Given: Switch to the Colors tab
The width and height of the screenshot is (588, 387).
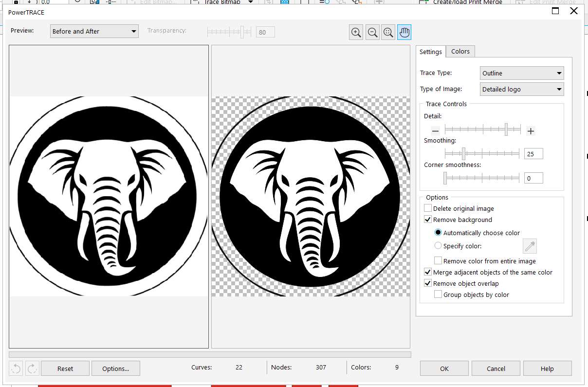Looking at the screenshot, I should pos(460,51).
